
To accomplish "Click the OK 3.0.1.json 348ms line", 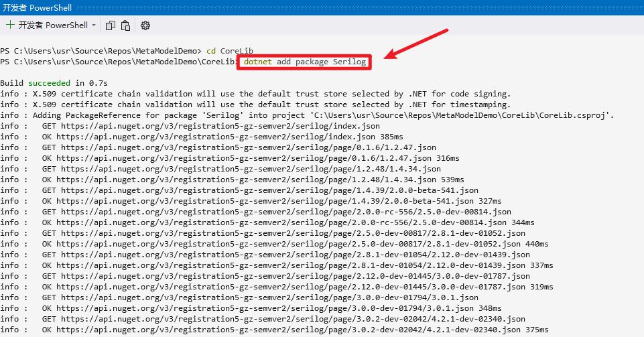I will point(251,307).
